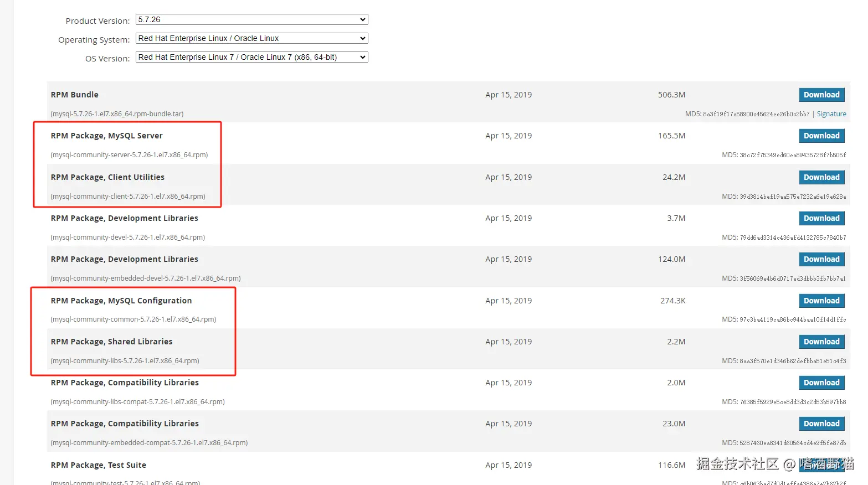Select the 'Product Version:' label
This screenshot has width=868, height=485.
(97, 21)
